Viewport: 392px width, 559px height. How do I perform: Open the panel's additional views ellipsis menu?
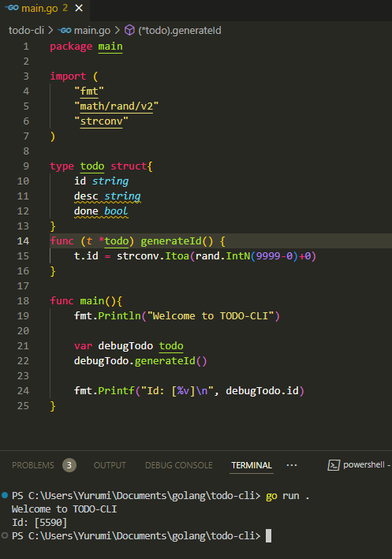tap(291, 465)
